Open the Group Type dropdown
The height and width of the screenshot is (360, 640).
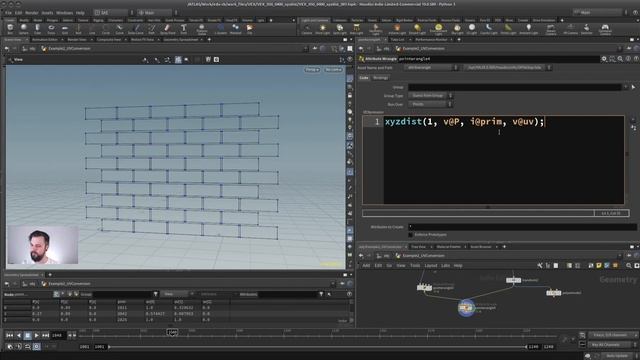(x=430, y=96)
